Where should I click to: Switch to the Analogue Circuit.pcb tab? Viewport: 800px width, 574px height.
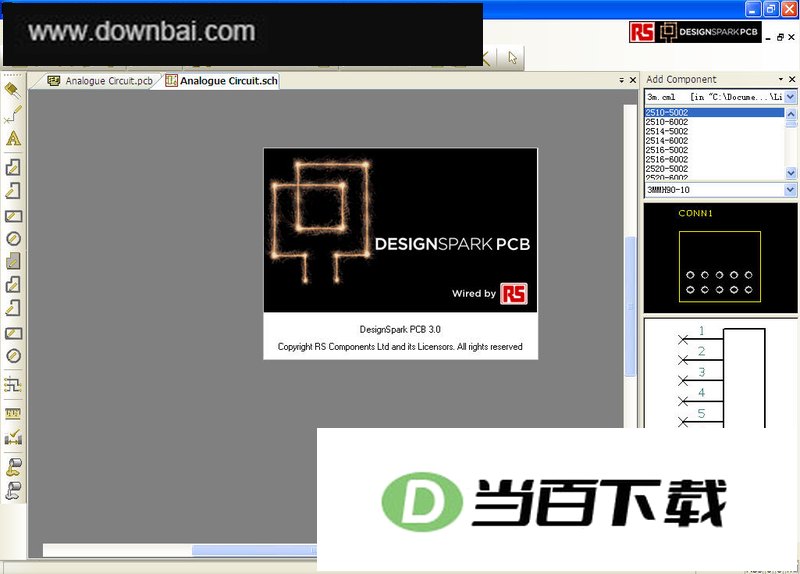coord(99,81)
